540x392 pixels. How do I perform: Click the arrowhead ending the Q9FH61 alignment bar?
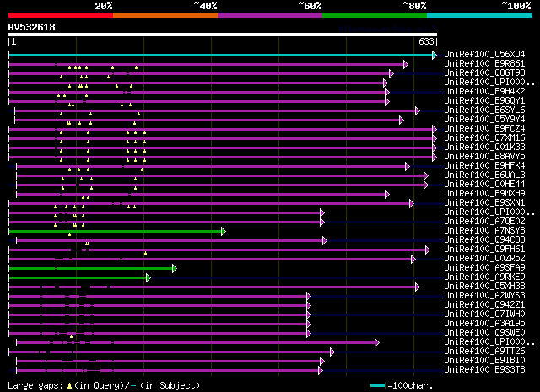coord(428,250)
